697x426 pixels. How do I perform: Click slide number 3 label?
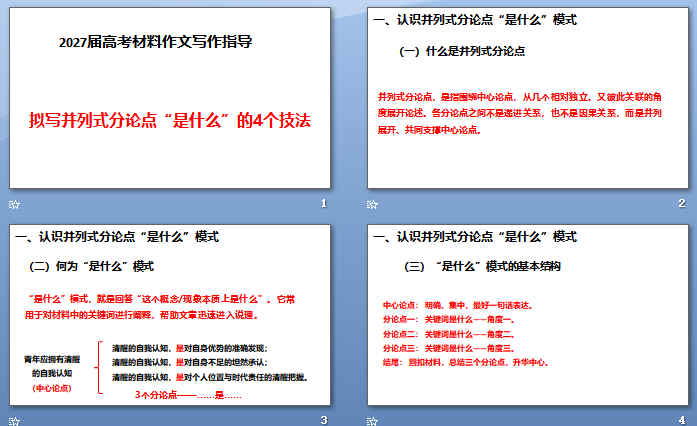point(324,420)
